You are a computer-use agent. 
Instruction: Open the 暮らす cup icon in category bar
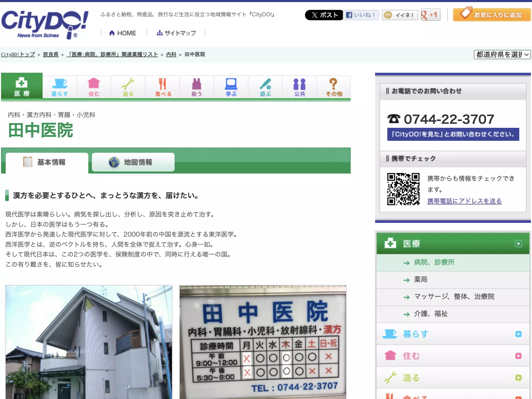pyautogui.click(x=60, y=87)
